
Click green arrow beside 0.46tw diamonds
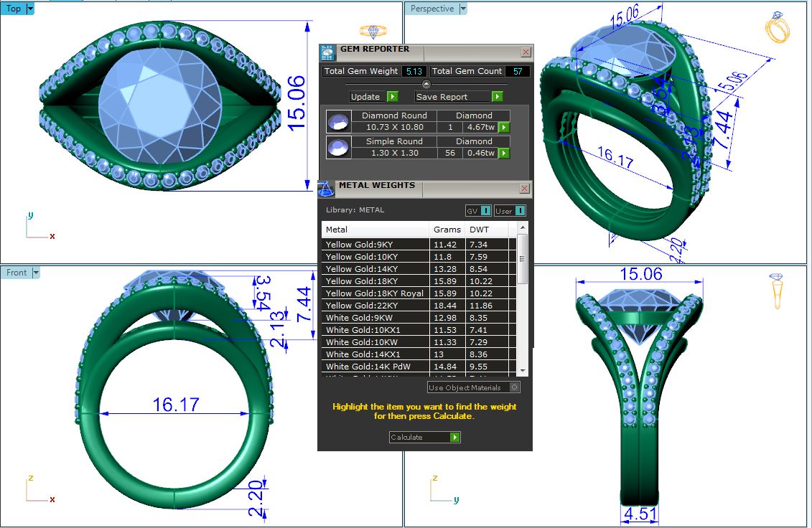coord(504,153)
